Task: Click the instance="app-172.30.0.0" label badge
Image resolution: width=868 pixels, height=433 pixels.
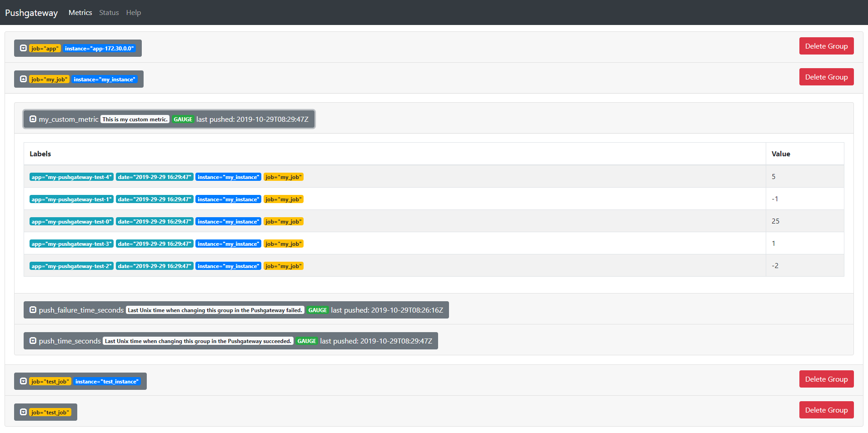Action: (x=100, y=48)
